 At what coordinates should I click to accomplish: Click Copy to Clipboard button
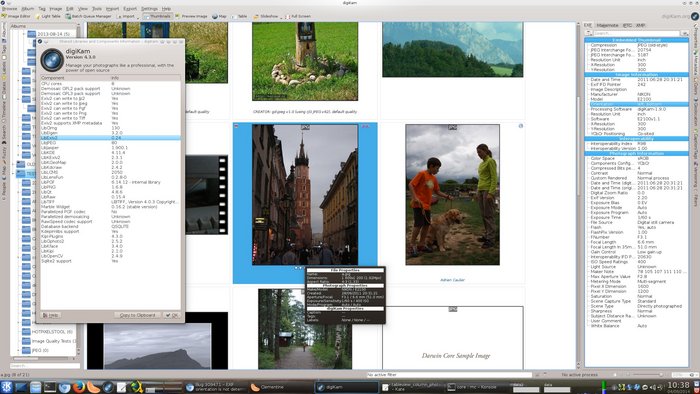pyautogui.click(x=137, y=315)
